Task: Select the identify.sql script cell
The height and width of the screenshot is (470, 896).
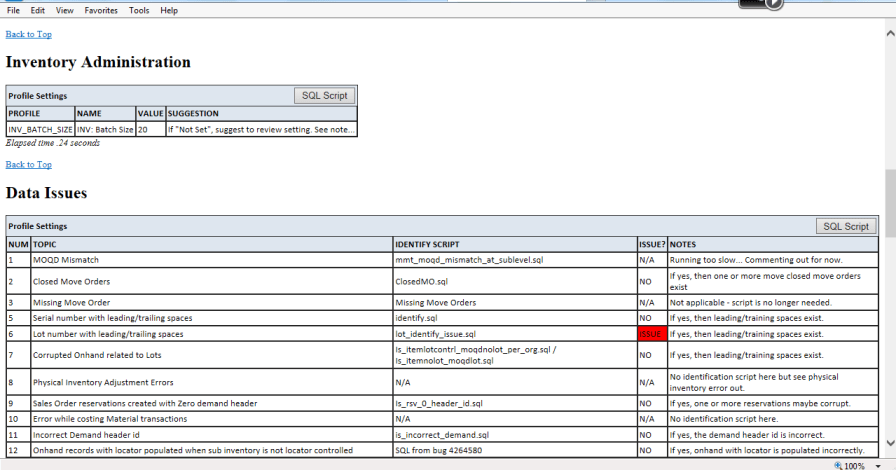Action: pyautogui.click(x=515, y=318)
